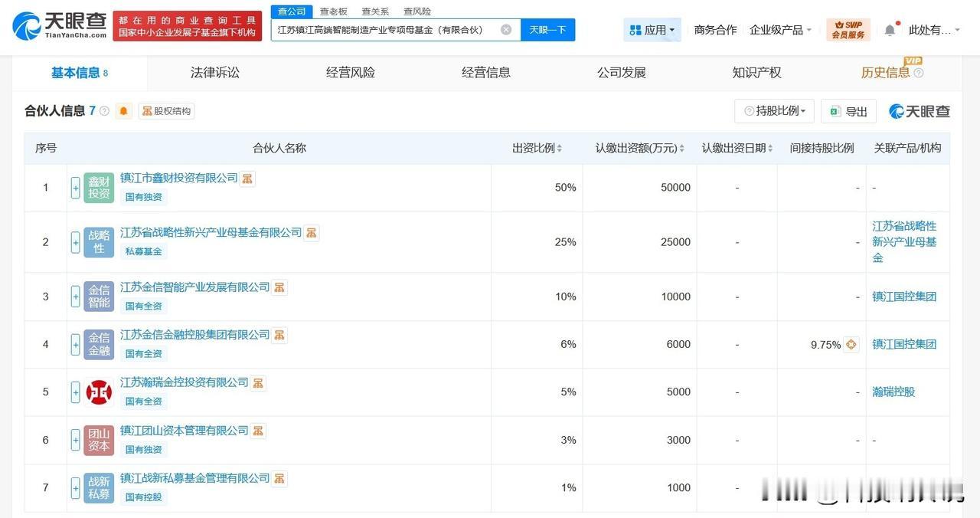The width and height of the screenshot is (980, 518).
Task: Switch to the 历史信息 VIP tab
Action: (886, 73)
